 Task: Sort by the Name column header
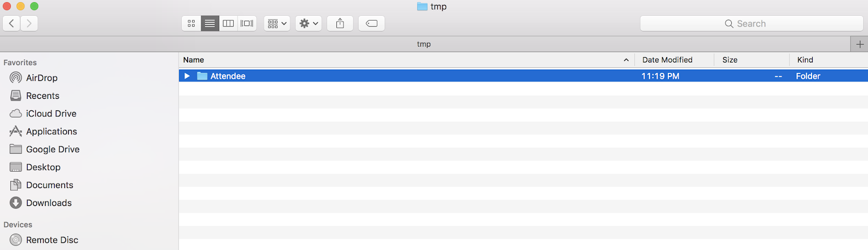[x=194, y=60]
